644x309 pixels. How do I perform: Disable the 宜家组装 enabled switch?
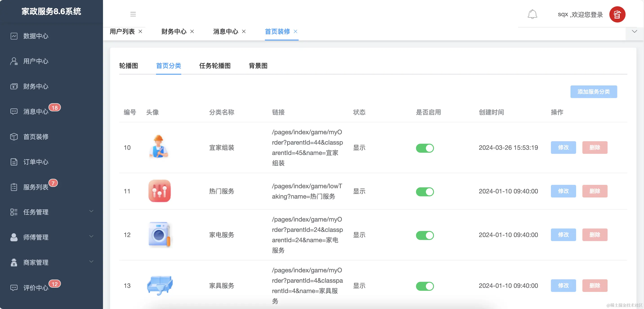[x=425, y=148]
